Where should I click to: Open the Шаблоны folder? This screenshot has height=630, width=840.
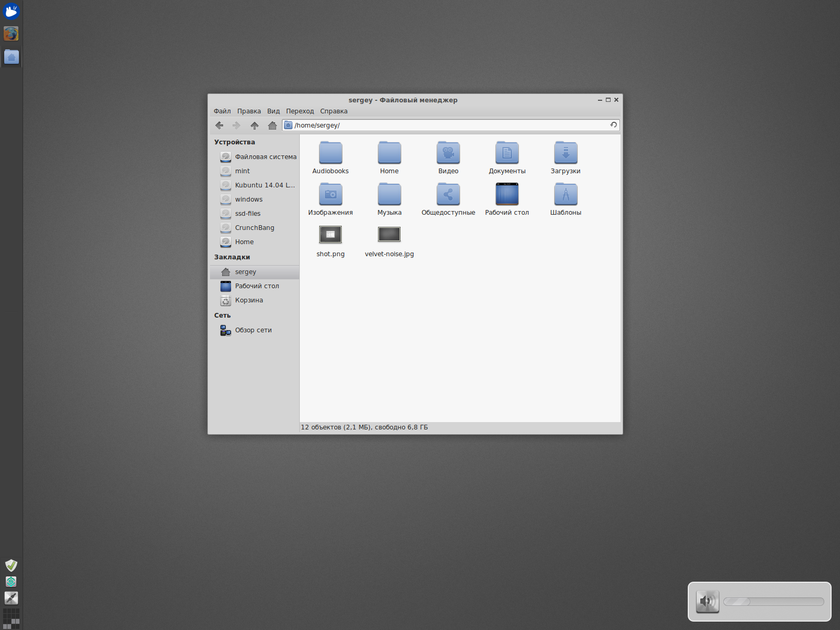(566, 199)
